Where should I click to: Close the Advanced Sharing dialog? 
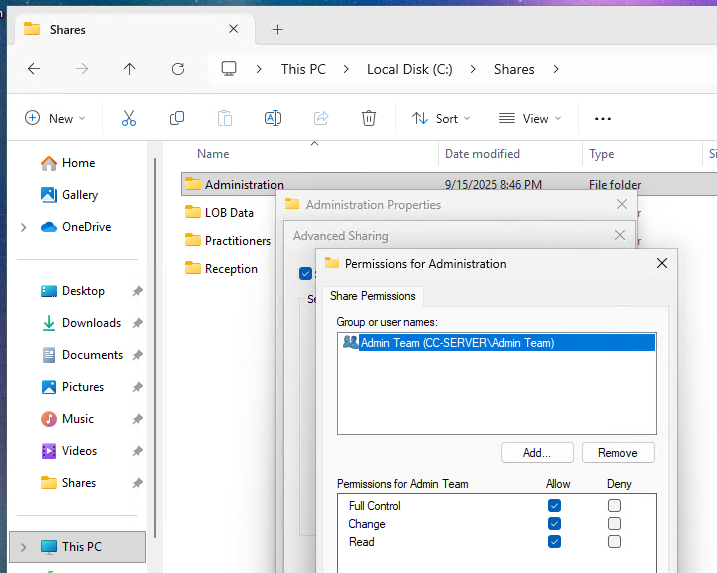coord(620,235)
